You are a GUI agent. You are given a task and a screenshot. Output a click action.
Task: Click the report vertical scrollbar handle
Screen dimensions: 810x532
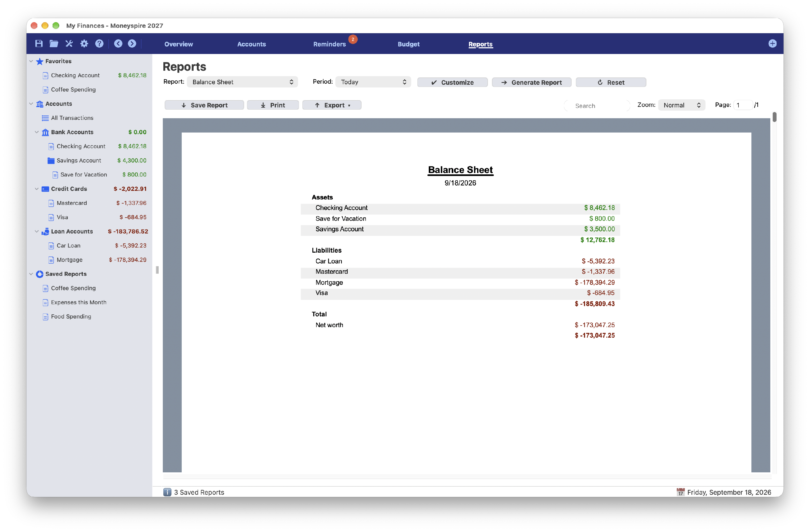coord(774,117)
